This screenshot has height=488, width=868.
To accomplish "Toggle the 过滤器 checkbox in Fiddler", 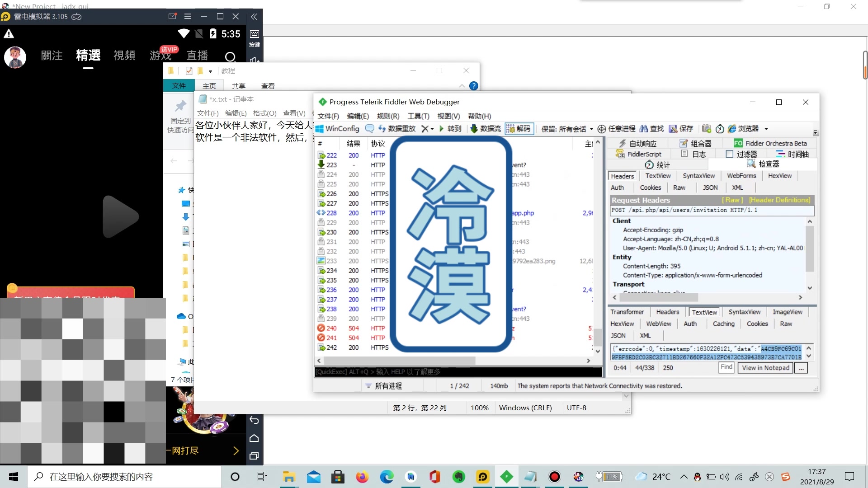I will pos(728,154).
